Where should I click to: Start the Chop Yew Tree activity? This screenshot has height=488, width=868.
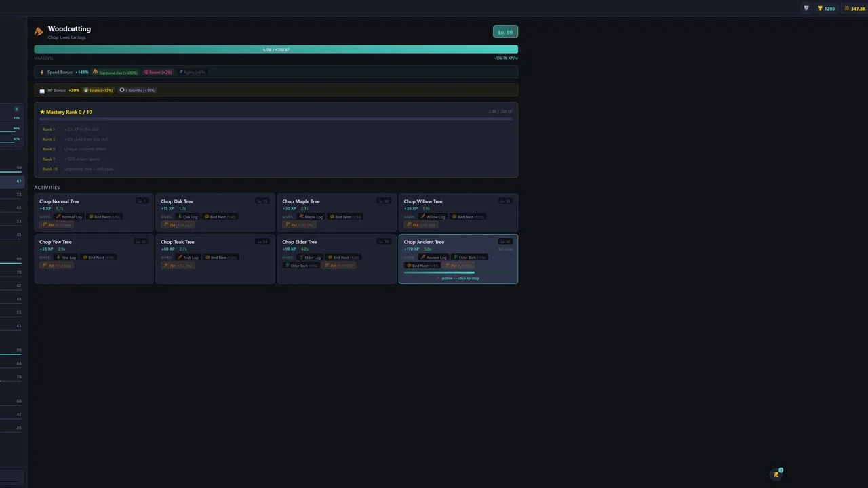click(94, 259)
